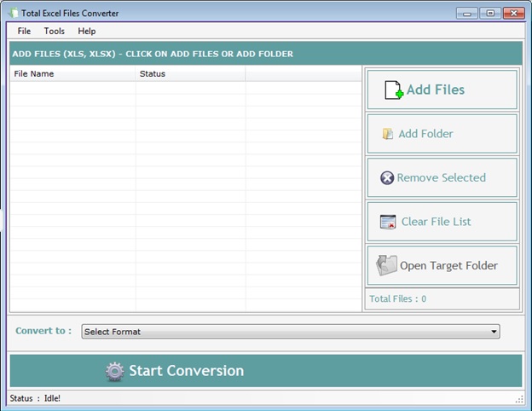Click the Add Files document icon

coord(393,90)
